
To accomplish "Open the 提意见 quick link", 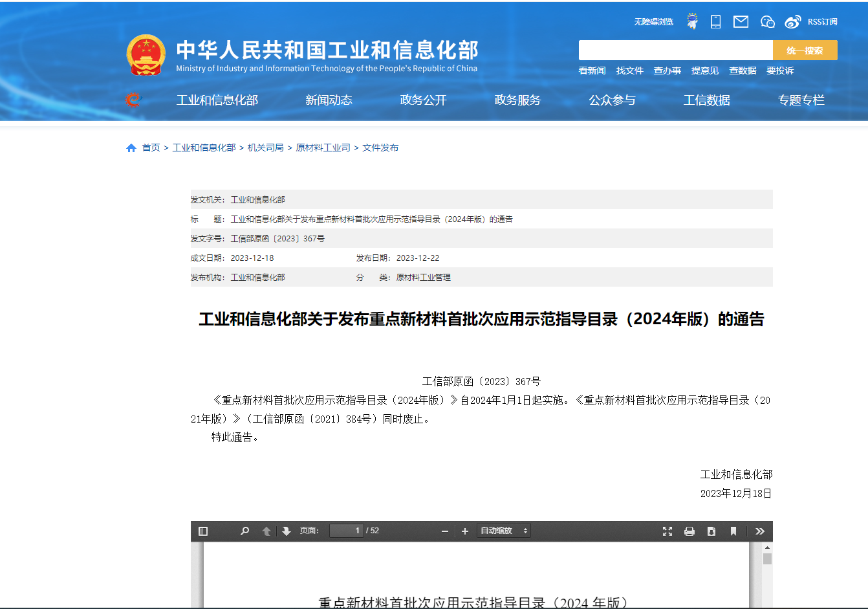I will (x=705, y=71).
